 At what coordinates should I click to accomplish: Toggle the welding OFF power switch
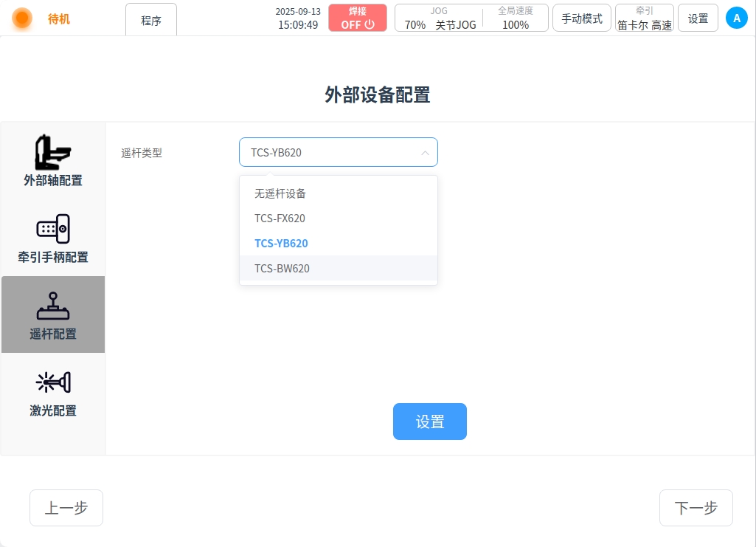[x=358, y=18]
